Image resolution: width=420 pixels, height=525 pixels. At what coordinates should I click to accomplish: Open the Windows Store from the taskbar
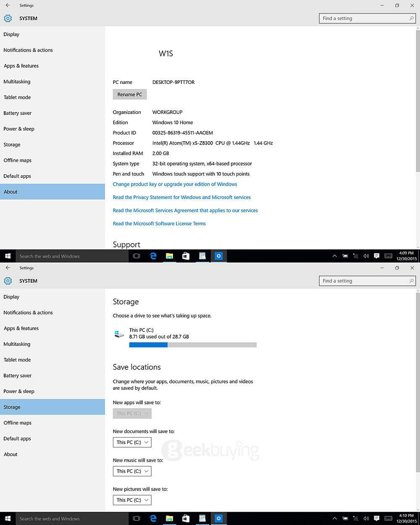coord(186,518)
